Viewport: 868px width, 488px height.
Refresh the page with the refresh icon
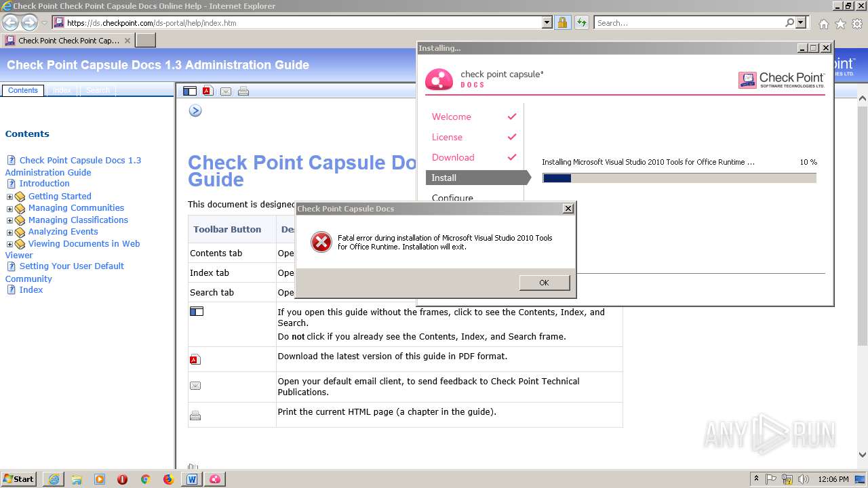582,22
